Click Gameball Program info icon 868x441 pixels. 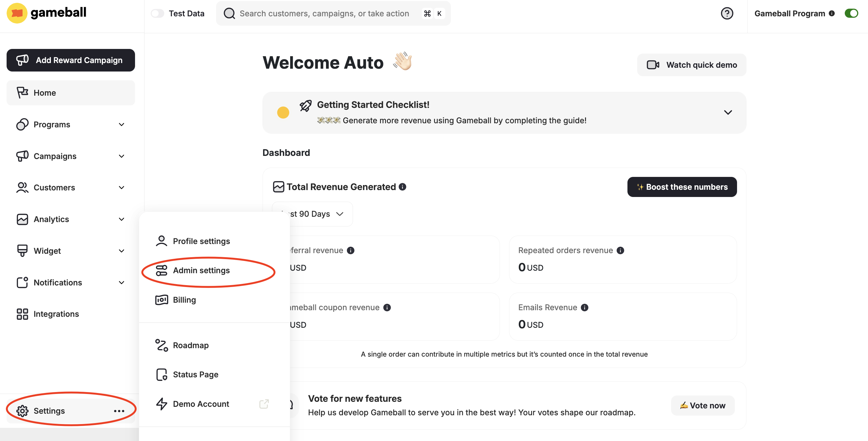coord(832,13)
